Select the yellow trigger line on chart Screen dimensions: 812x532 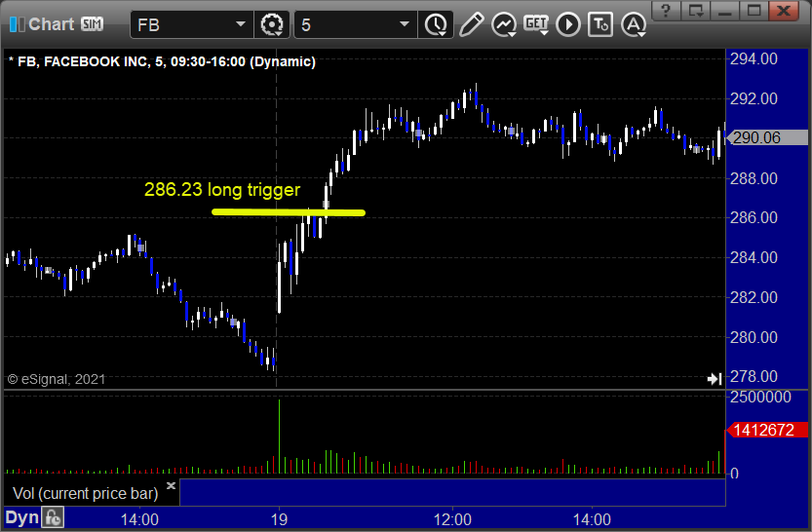(x=289, y=212)
